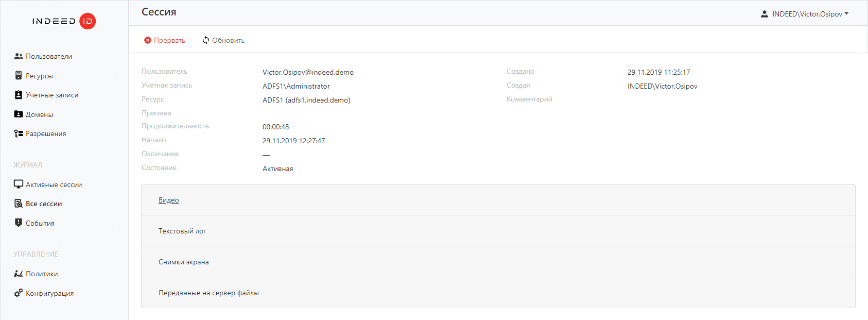Open the Все сессии menu item

coord(44,204)
